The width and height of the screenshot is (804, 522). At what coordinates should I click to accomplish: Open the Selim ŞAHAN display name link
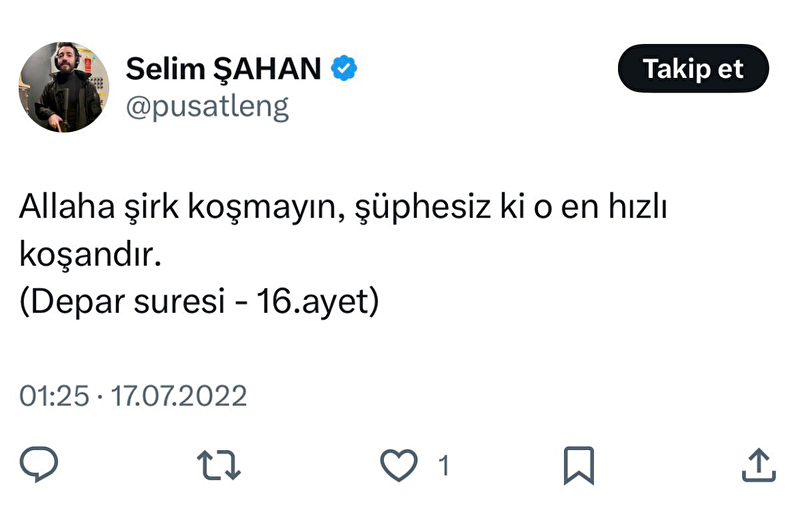pyautogui.click(x=224, y=69)
